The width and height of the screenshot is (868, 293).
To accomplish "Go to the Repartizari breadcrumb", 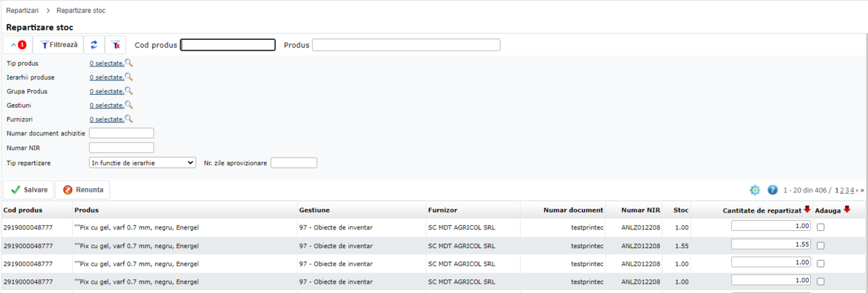I will click(22, 11).
